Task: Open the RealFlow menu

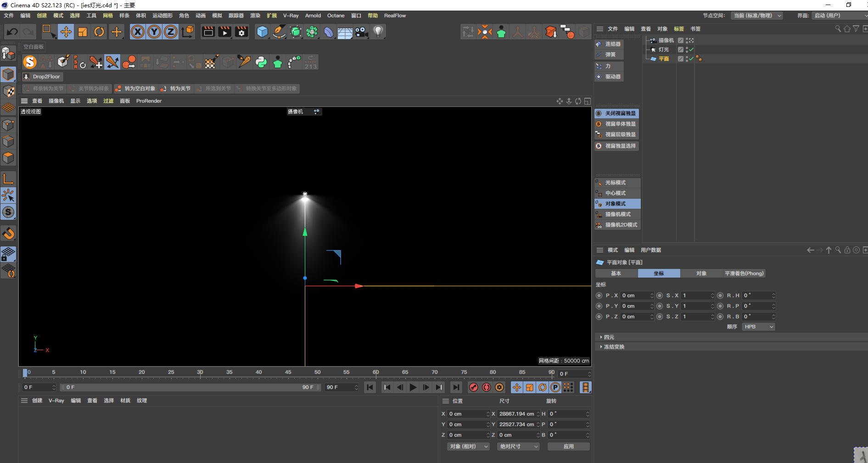Action: (395, 16)
